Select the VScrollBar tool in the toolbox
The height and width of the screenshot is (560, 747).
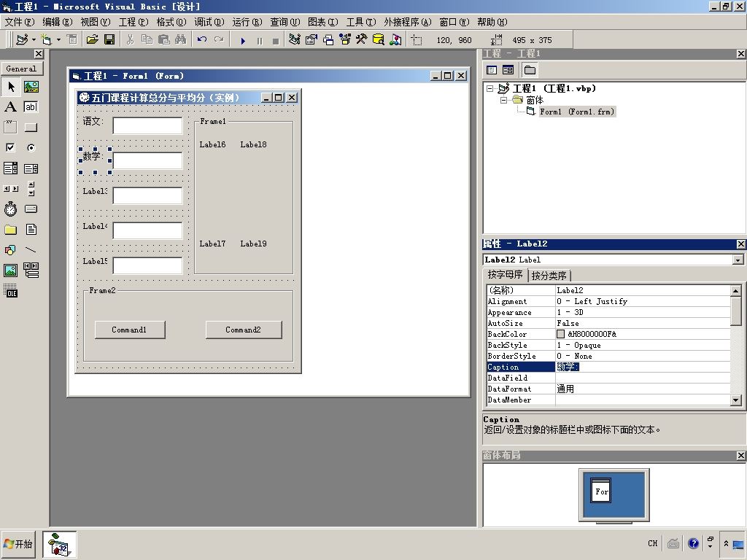tap(31, 189)
